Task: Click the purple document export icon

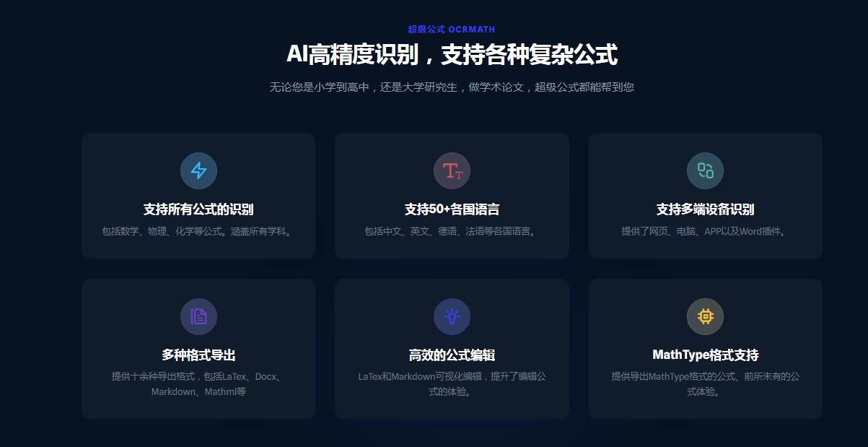Action: point(198,316)
